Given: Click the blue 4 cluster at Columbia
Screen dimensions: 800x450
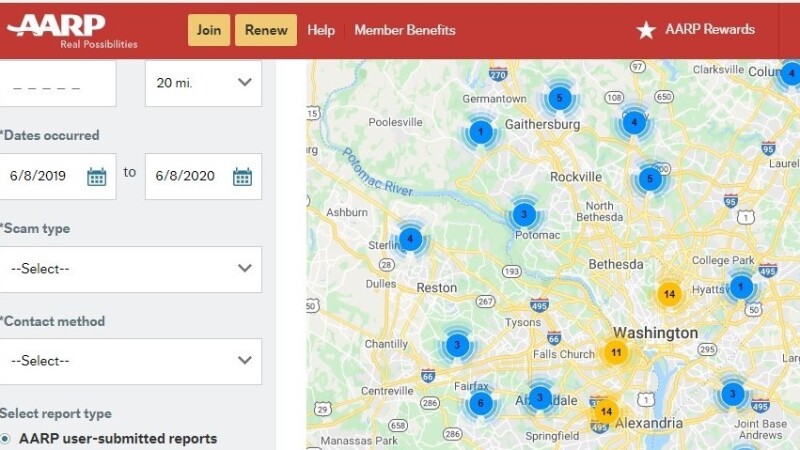Looking at the screenshot, I should [x=791, y=73].
